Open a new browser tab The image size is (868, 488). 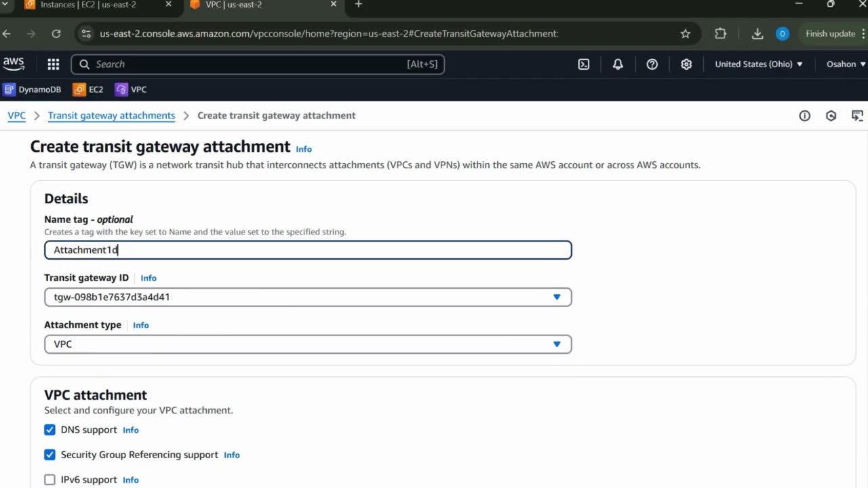coord(359,5)
